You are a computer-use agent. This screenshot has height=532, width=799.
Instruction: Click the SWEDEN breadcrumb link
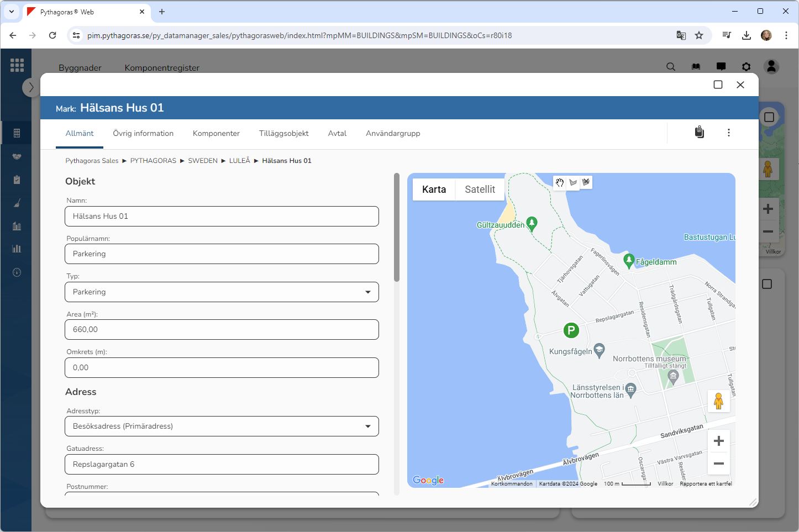tap(203, 161)
